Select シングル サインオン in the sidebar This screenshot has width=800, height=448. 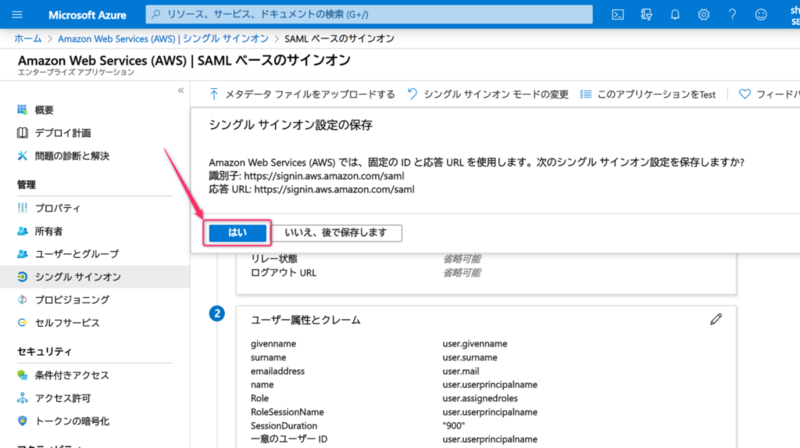(94, 277)
